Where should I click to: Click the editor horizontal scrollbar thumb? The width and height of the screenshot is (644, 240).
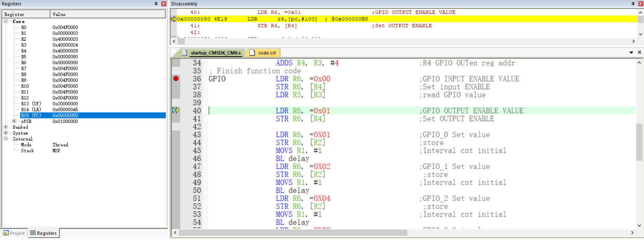pos(293,233)
